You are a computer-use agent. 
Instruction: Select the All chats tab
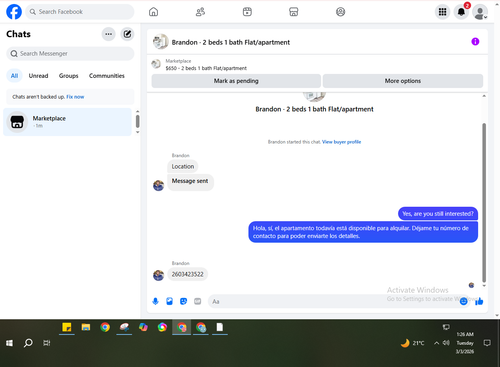14,76
